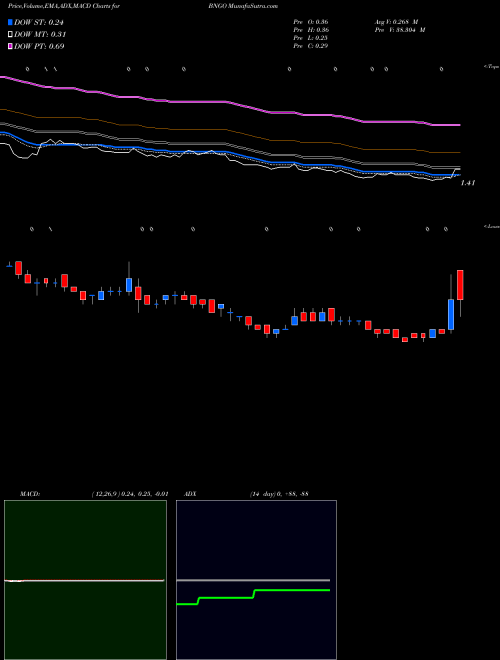Click the green MACD chart panel

point(85,580)
